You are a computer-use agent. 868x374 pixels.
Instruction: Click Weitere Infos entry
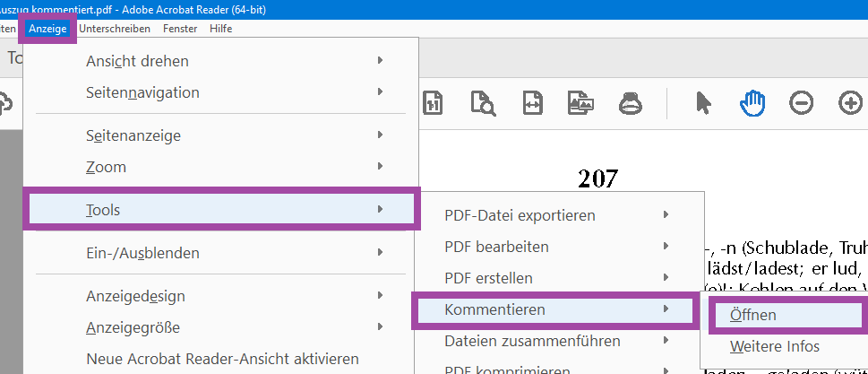[774, 346]
